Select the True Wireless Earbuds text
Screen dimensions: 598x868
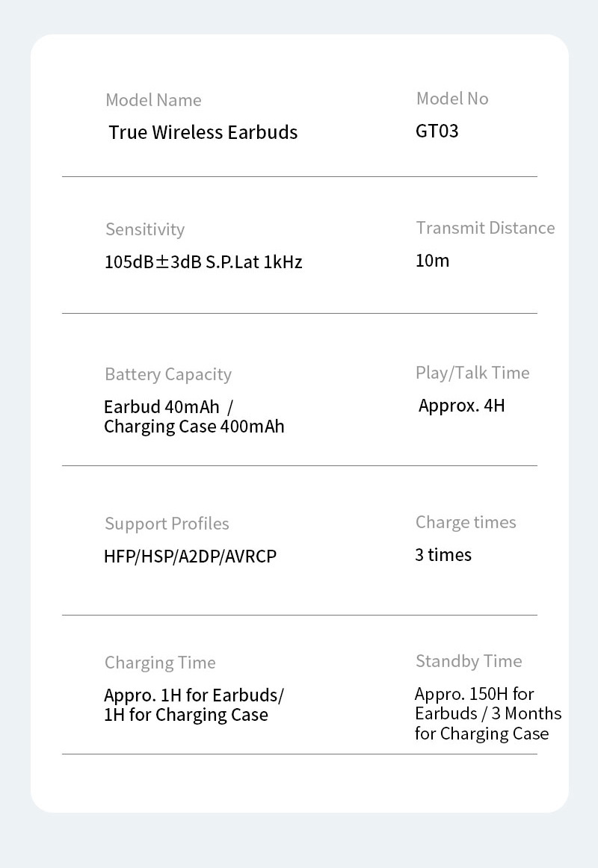point(203,132)
